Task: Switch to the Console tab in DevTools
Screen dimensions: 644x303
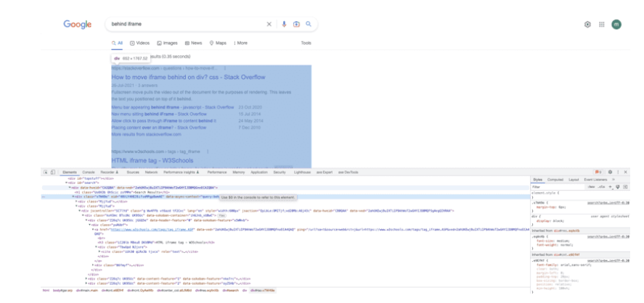Action: (89, 173)
